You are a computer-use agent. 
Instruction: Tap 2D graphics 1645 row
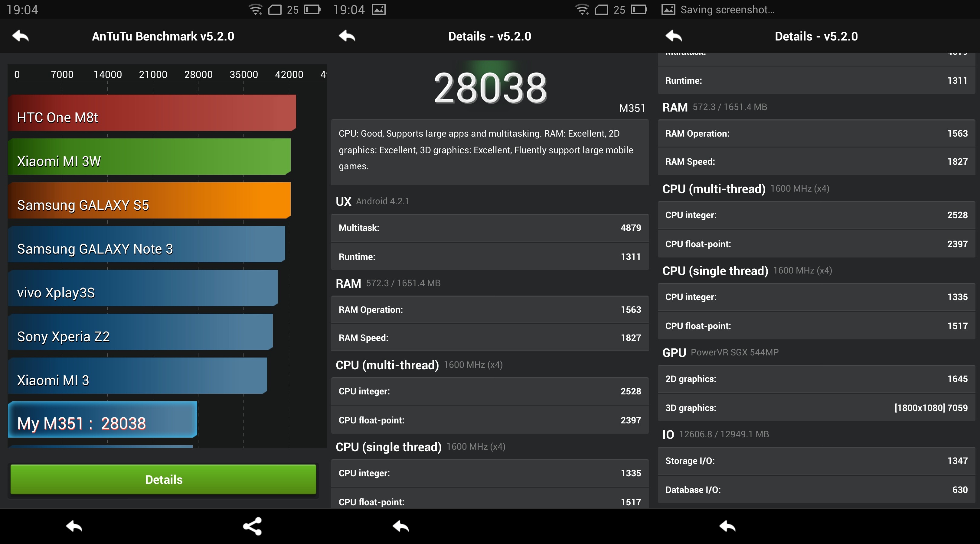816,379
